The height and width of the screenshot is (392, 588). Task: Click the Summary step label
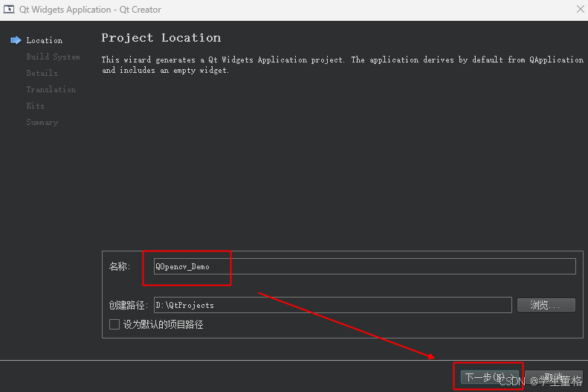(x=42, y=122)
